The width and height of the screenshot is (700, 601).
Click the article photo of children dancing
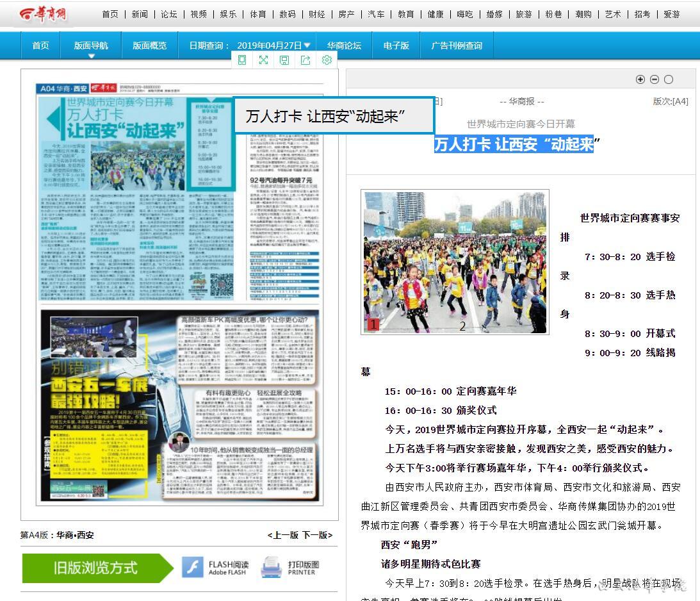click(455, 261)
